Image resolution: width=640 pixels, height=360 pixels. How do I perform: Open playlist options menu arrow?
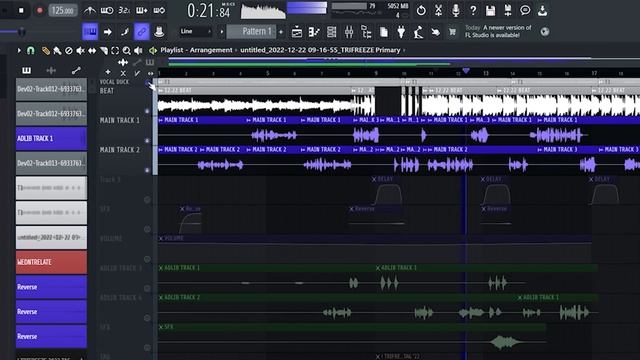point(19,50)
